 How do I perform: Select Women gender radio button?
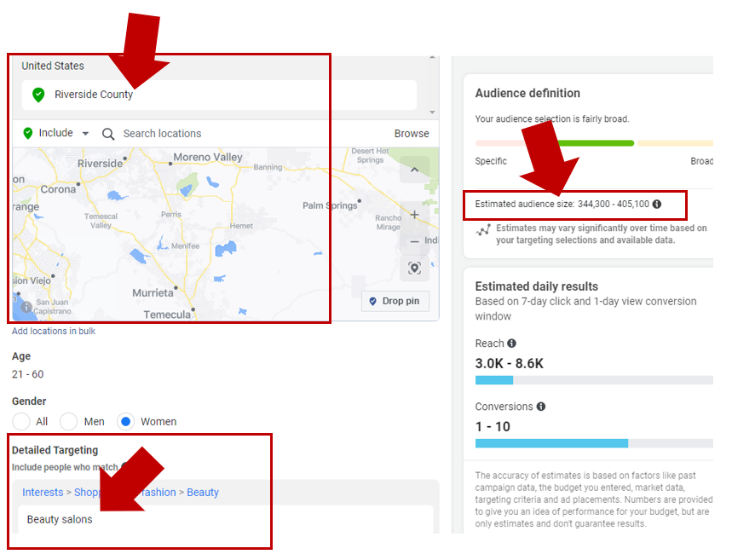pos(125,421)
